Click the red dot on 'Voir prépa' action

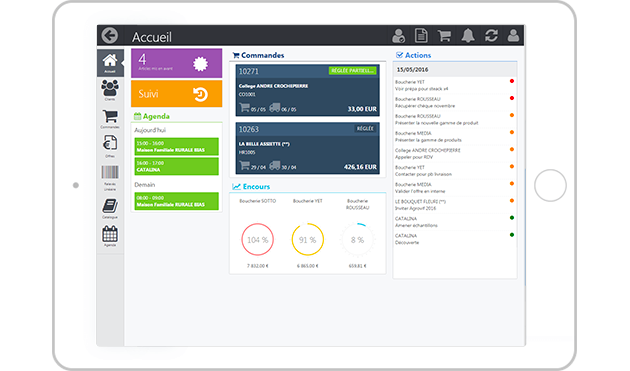[512, 81]
